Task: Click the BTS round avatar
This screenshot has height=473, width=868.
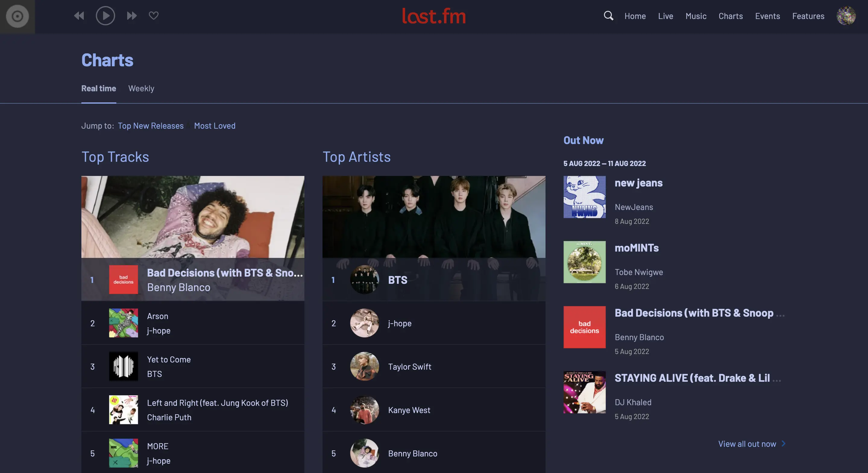Action: [x=364, y=279]
